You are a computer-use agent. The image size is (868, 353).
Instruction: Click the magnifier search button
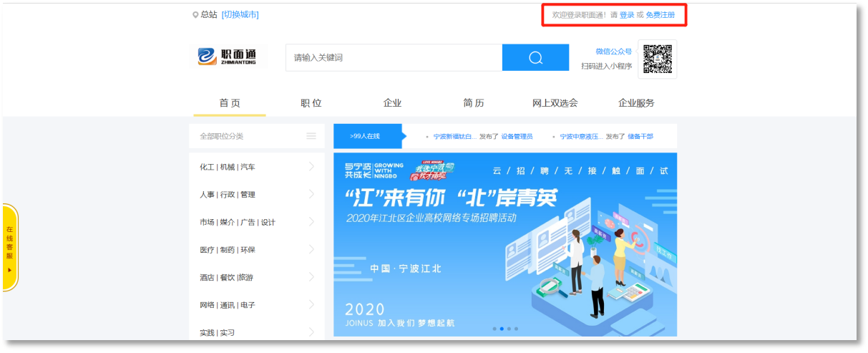click(x=535, y=57)
